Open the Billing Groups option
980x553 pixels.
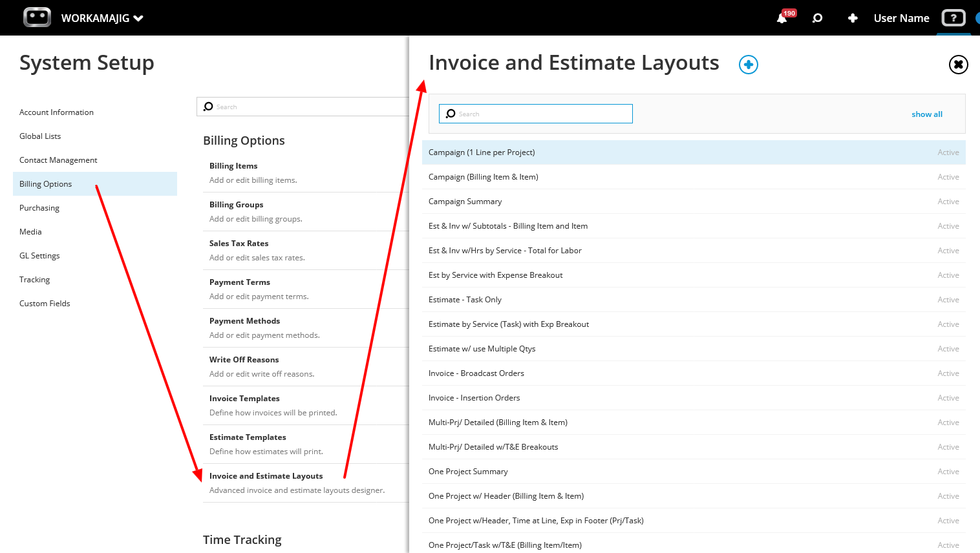306,212
